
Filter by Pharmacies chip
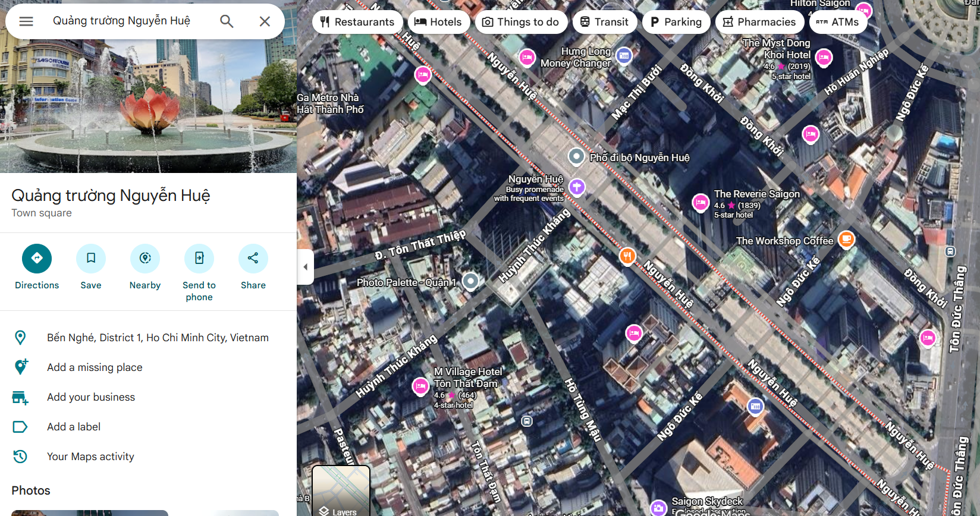[760, 22]
